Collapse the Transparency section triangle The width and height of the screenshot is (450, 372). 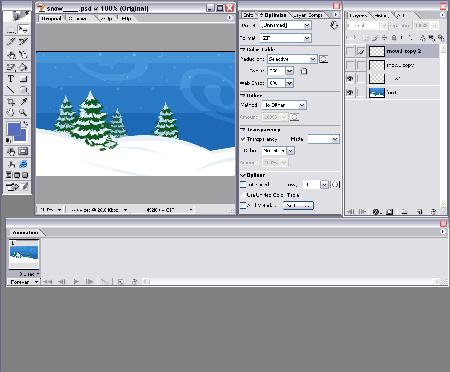pos(243,129)
